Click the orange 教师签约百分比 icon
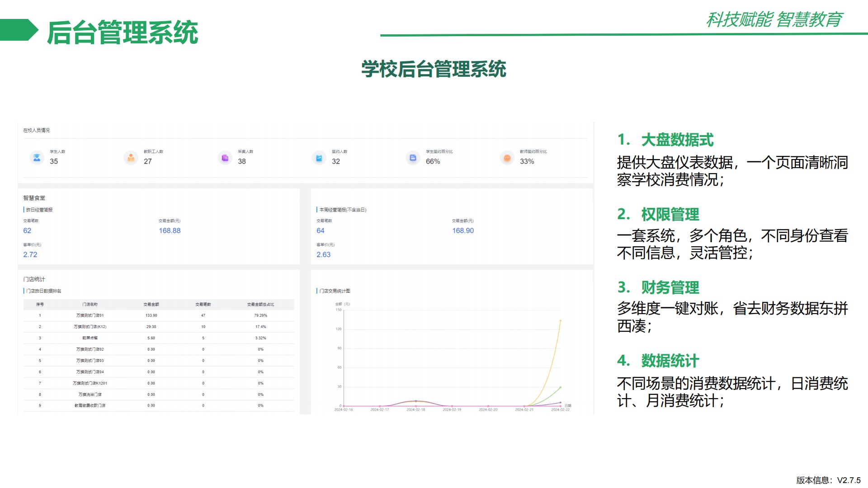The height and width of the screenshot is (488, 868). pyautogui.click(x=507, y=158)
